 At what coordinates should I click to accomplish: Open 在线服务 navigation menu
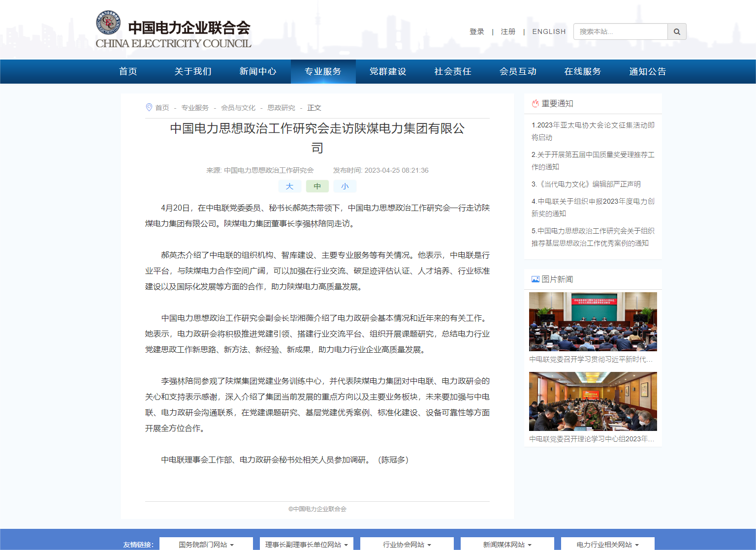tap(583, 71)
